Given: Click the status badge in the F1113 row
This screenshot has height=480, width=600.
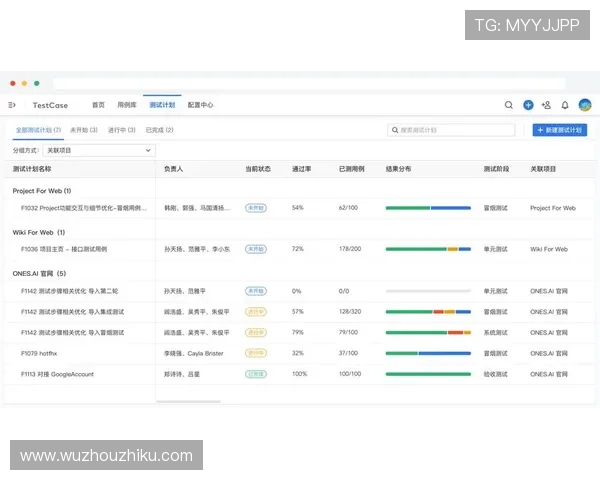Looking at the screenshot, I should pyautogui.click(x=256, y=374).
